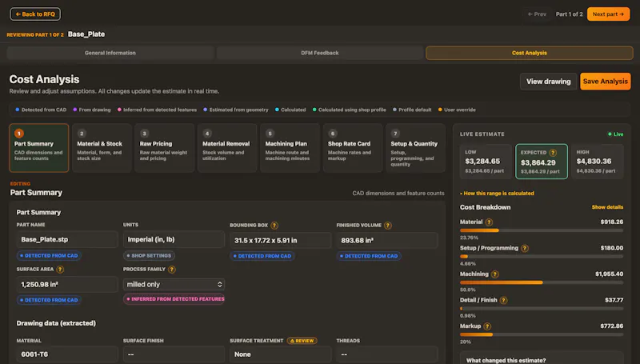This screenshot has width=640, height=364.
Task: Click the From drawing legend item
Action: click(x=92, y=110)
